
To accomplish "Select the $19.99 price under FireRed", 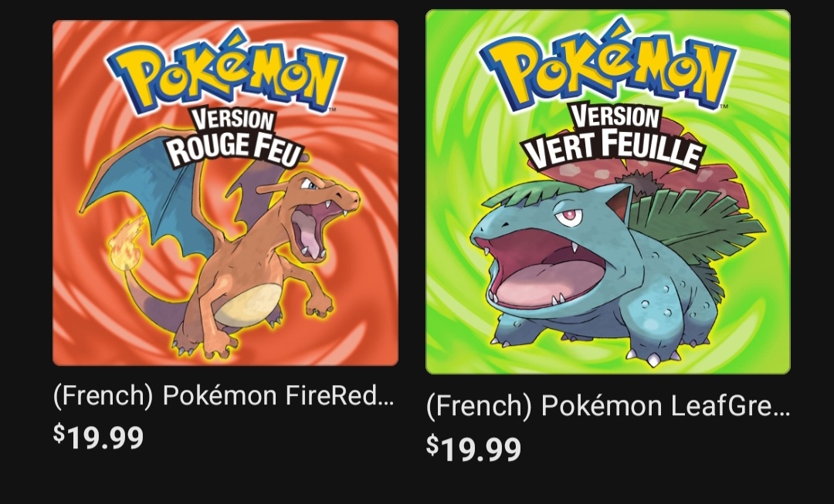I will point(98,437).
